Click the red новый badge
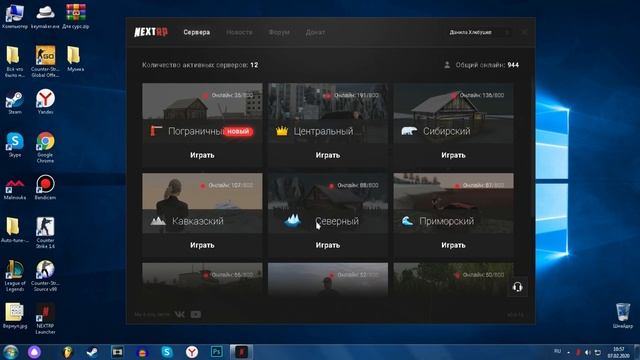The image size is (640, 360). (x=238, y=131)
